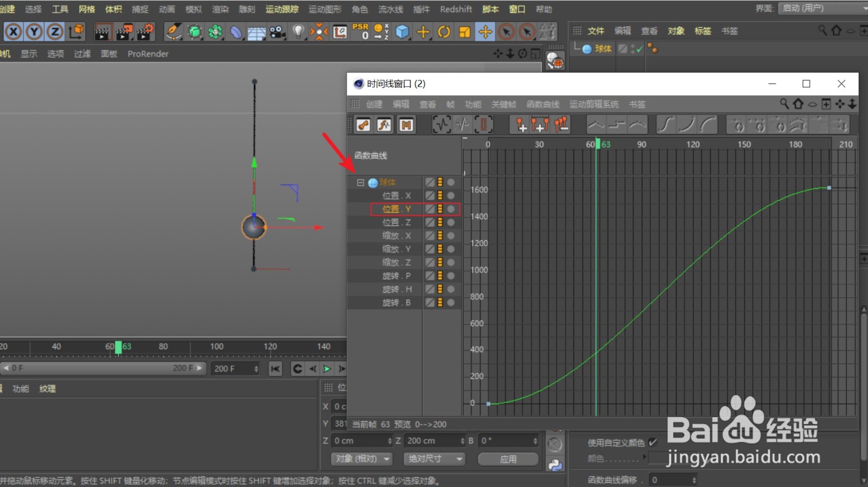Click the blue deformer bend icon
868x487 pixels.
point(236,32)
